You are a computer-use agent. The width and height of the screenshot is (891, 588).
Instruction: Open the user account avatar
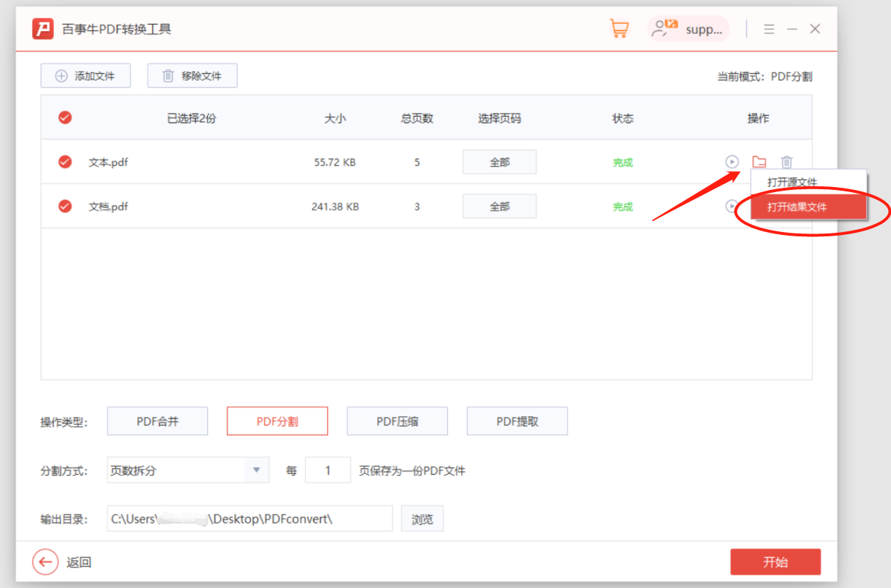click(665, 28)
